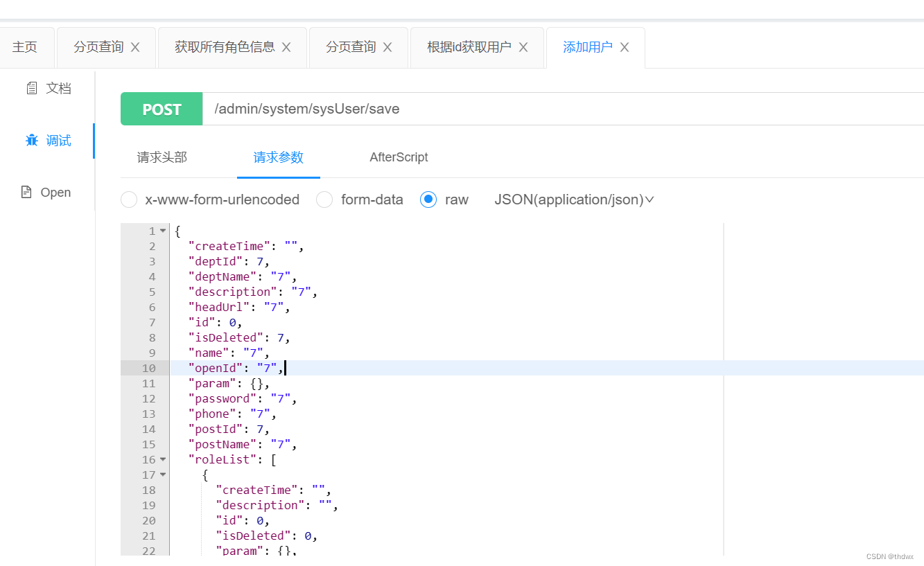Click the "deptId": 7 line

(229, 261)
